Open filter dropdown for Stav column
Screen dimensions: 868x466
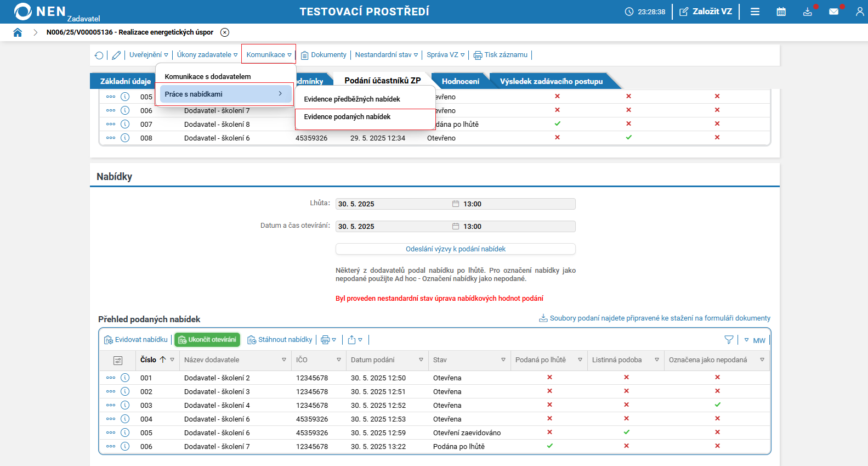tap(503, 360)
